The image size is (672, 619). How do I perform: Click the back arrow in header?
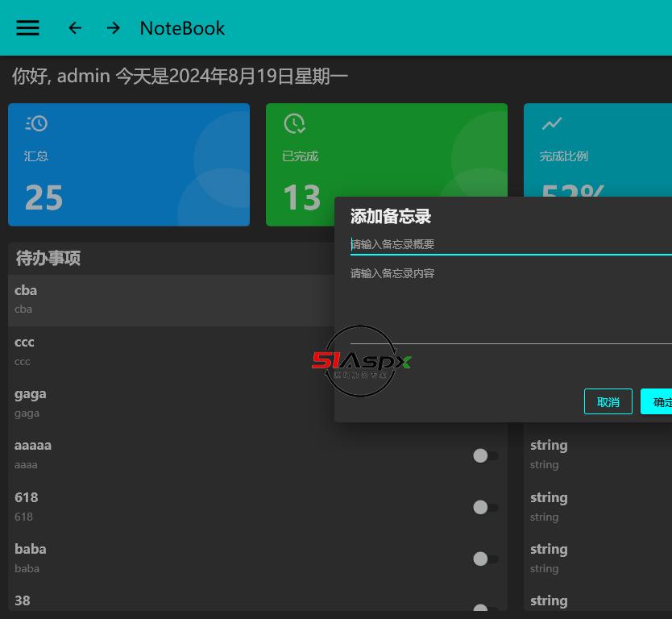[75, 28]
